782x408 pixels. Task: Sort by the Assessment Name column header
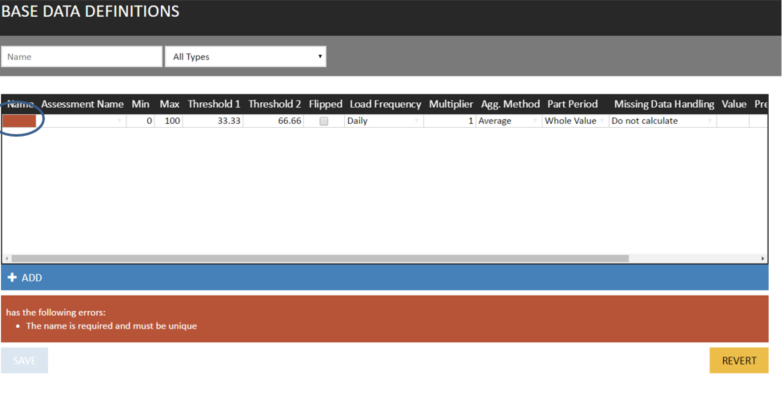tap(82, 104)
